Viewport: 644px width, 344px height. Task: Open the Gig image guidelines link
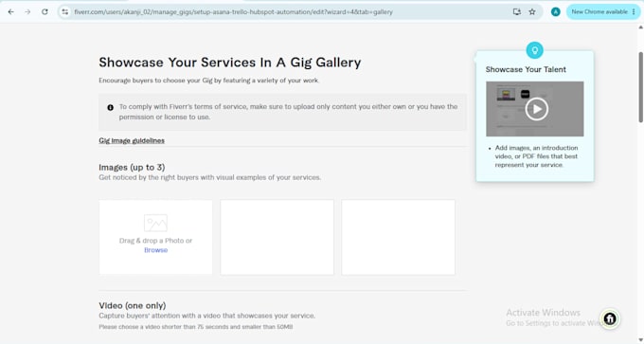click(x=132, y=140)
